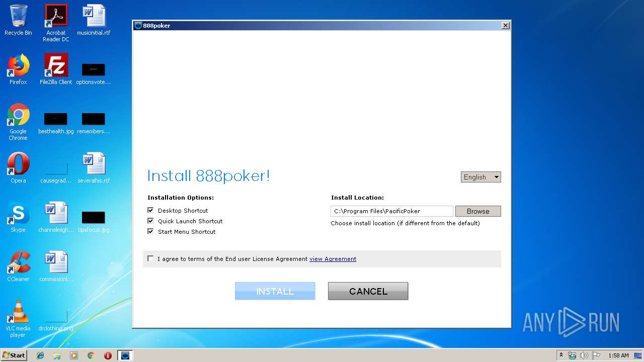Click Chrome icon in taskbar
This screenshot has height=362, width=644.
[91, 355]
